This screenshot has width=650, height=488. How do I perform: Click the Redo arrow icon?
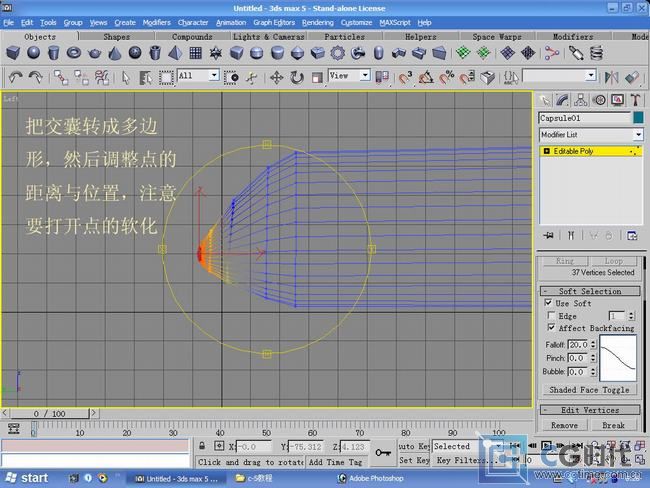36,78
